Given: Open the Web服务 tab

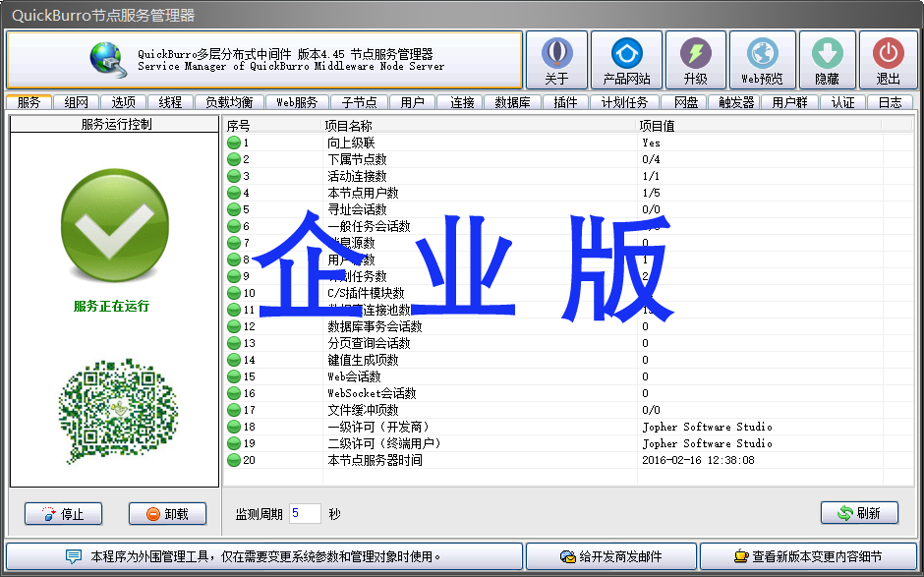Looking at the screenshot, I should point(297,102).
